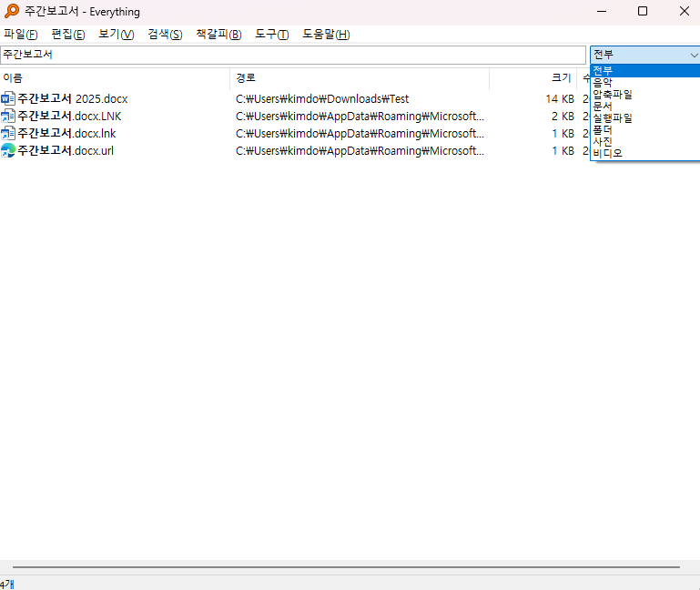Sort by the 경로 column header
Viewport: 700px width, 590px height.
coord(360,78)
